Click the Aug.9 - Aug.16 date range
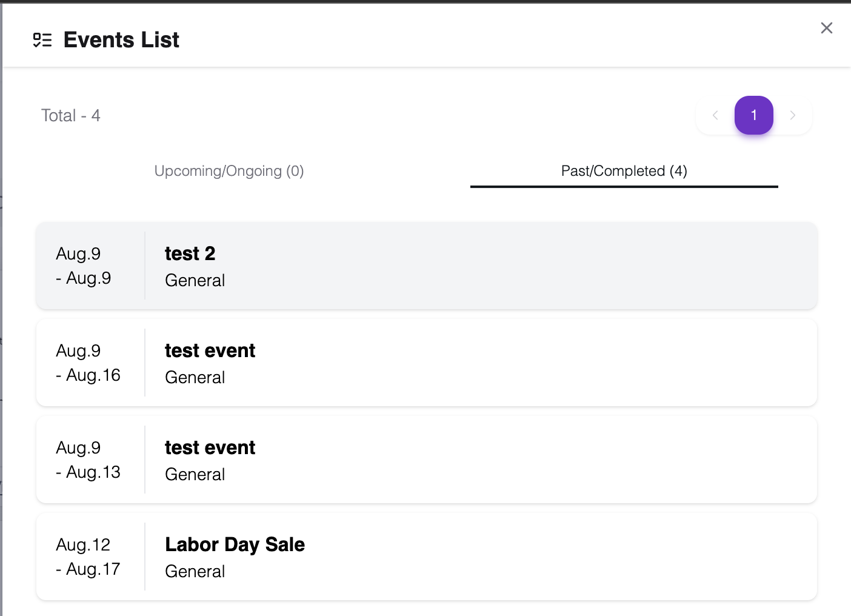851x616 pixels. (x=88, y=363)
